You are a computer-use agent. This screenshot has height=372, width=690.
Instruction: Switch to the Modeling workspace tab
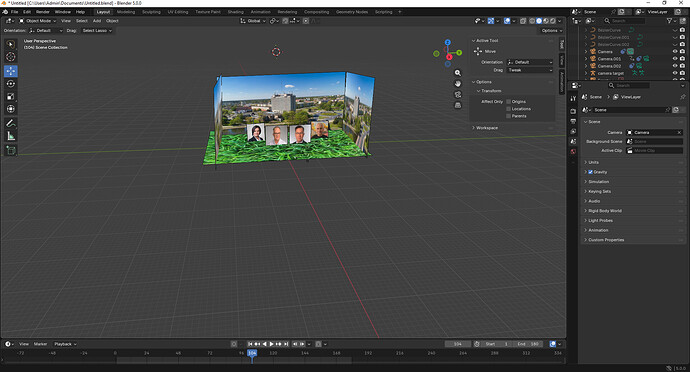point(126,12)
